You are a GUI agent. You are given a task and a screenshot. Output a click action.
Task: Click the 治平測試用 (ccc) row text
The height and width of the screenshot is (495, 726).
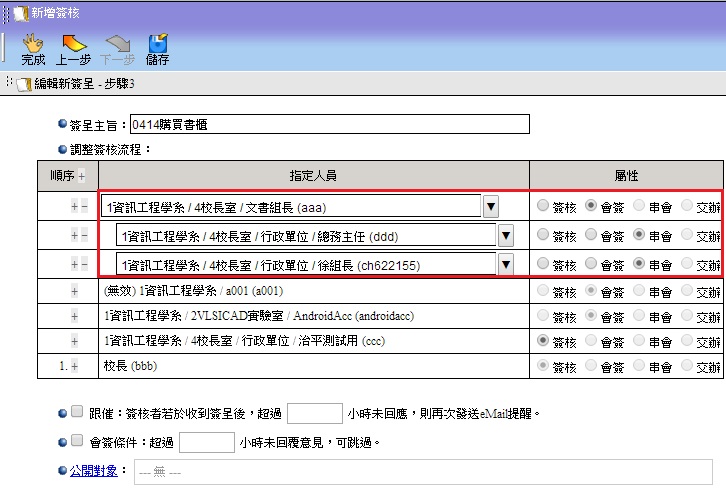pyautogui.click(x=244, y=341)
